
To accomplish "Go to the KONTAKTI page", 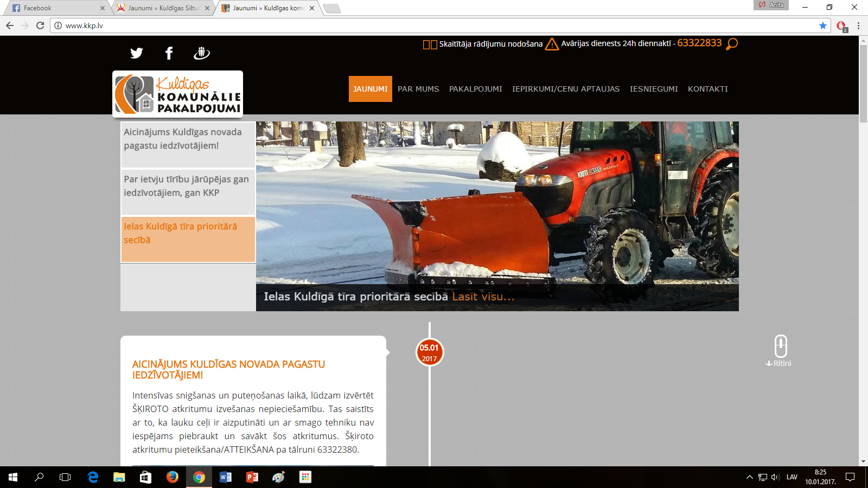I will [707, 89].
